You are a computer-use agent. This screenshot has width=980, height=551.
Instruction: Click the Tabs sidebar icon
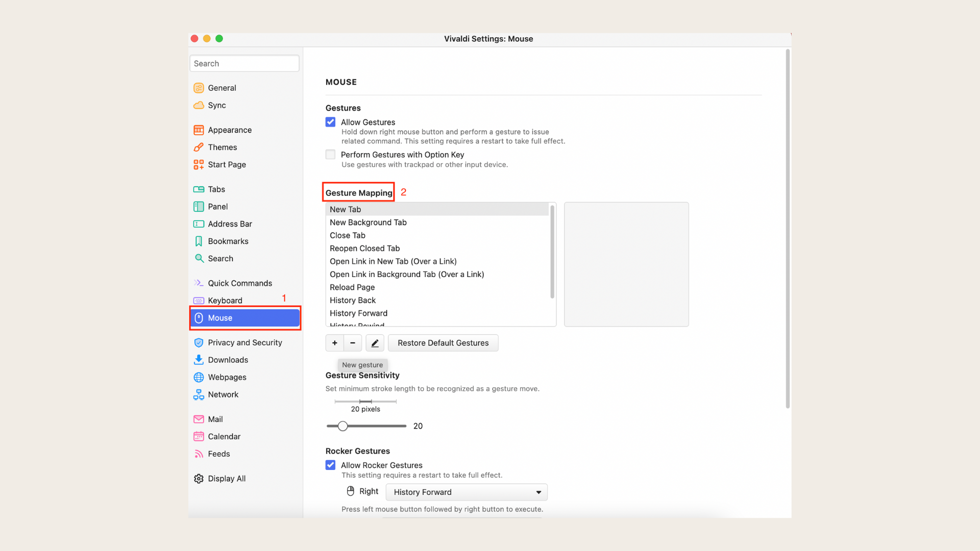coord(199,189)
